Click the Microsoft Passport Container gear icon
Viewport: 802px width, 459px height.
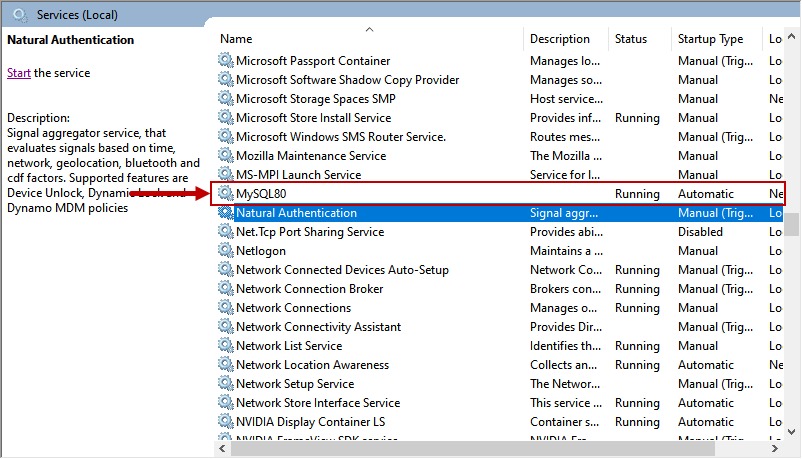pyautogui.click(x=225, y=61)
